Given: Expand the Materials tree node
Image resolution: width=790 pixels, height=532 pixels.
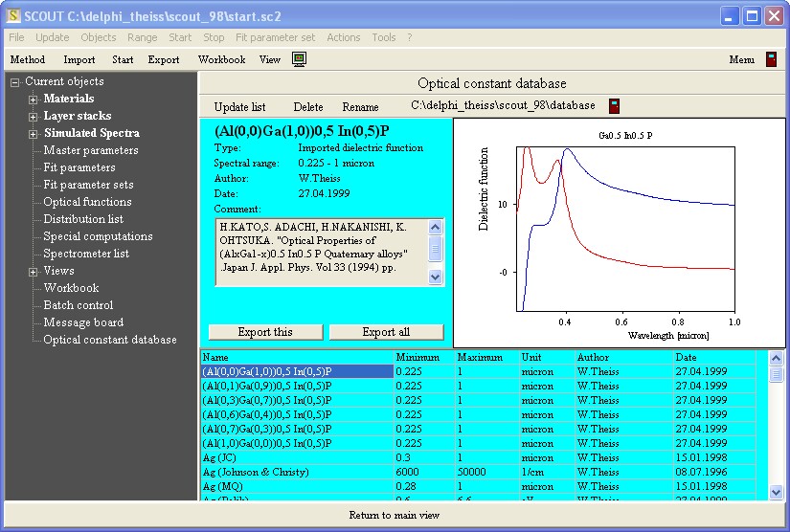Looking at the screenshot, I should pyautogui.click(x=34, y=100).
